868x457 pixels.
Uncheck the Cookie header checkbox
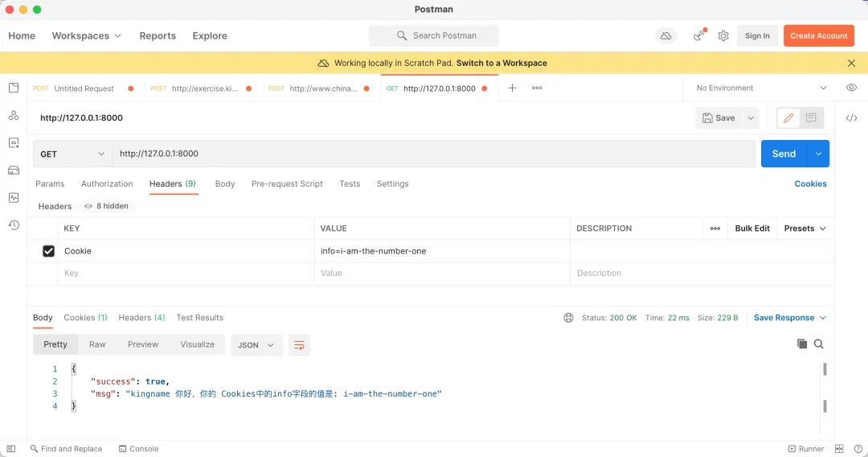(x=49, y=251)
